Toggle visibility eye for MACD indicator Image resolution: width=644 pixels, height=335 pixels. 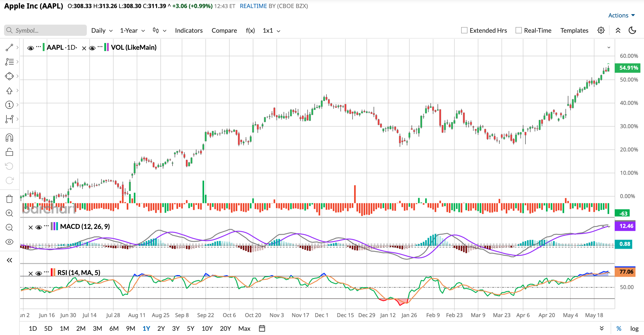click(x=38, y=227)
